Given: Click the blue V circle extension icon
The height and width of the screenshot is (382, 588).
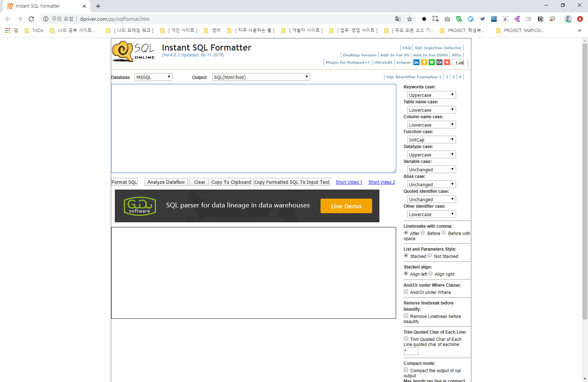Looking at the screenshot, I should tap(471, 19).
